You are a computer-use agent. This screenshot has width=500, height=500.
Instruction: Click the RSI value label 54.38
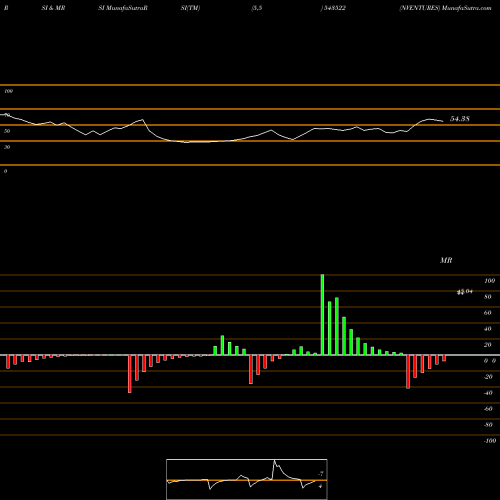tap(460, 119)
